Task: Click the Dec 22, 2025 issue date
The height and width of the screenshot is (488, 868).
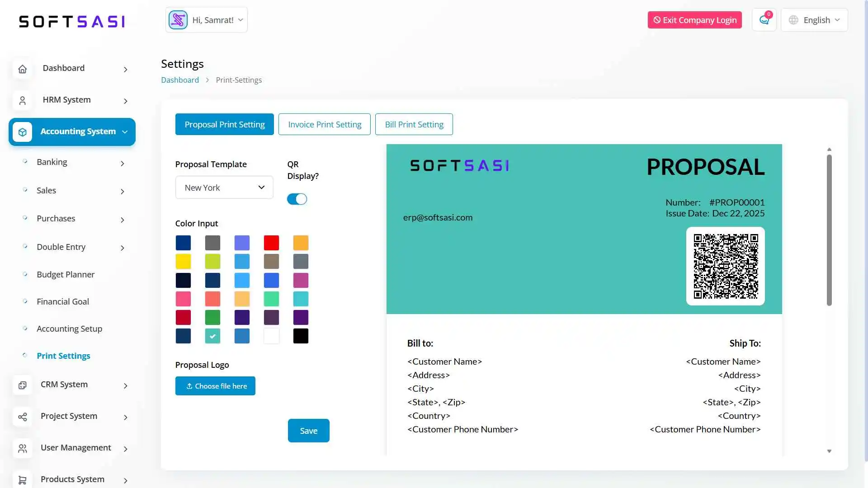Action: (x=738, y=213)
